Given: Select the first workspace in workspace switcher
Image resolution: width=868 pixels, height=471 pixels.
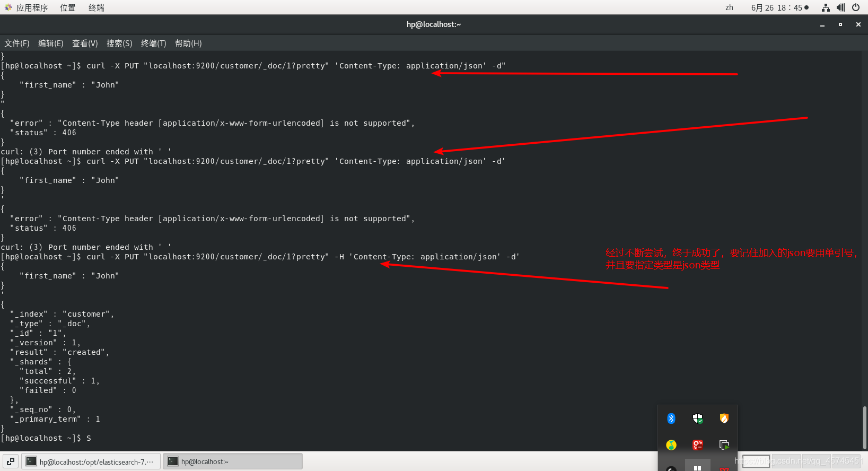Looking at the screenshot, I should pos(756,461).
